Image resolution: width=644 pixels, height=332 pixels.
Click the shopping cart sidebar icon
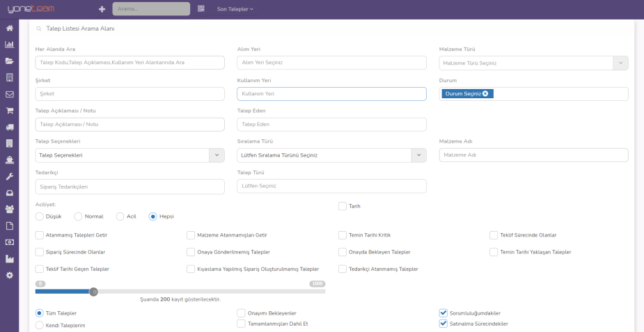[x=10, y=111]
